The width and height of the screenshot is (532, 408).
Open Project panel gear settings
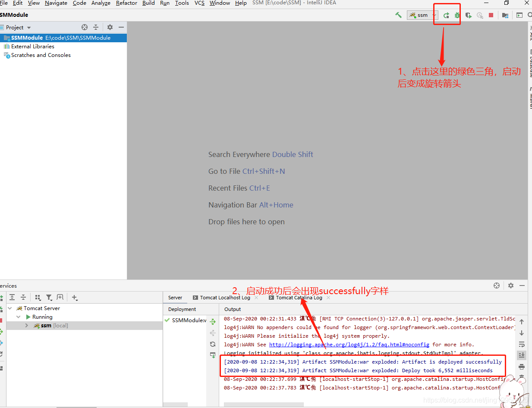(110, 27)
